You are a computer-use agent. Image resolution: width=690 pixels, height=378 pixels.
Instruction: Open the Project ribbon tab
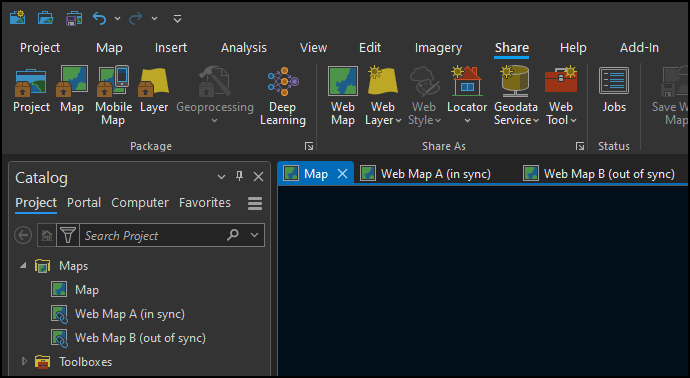(40, 48)
